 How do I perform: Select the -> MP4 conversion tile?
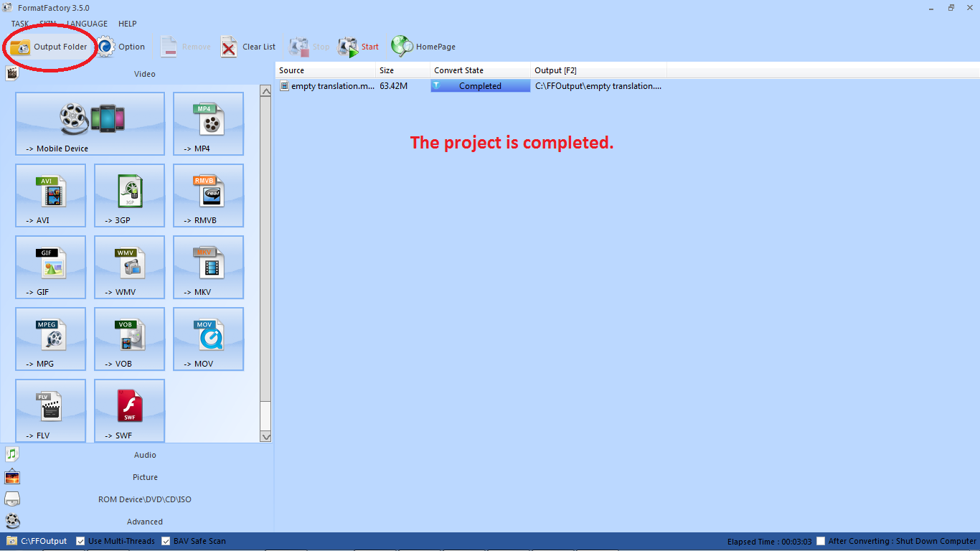coord(208,123)
